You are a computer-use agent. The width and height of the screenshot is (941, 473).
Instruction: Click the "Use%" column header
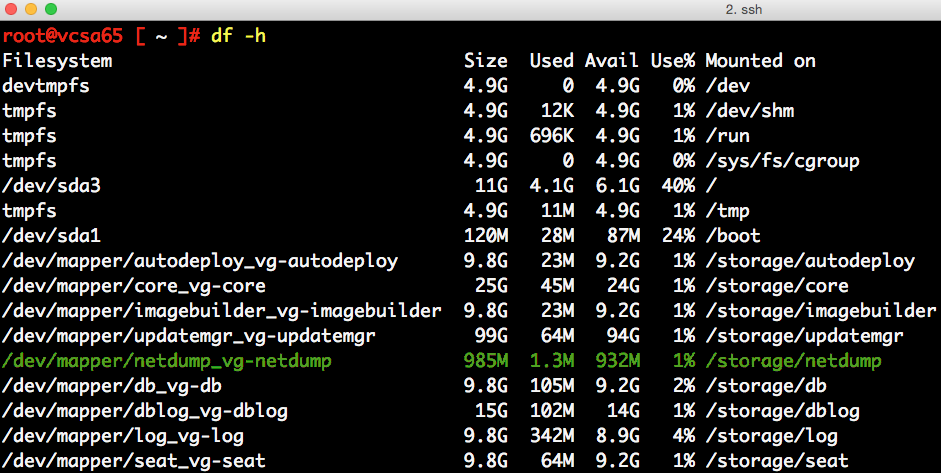(x=670, y=61)
